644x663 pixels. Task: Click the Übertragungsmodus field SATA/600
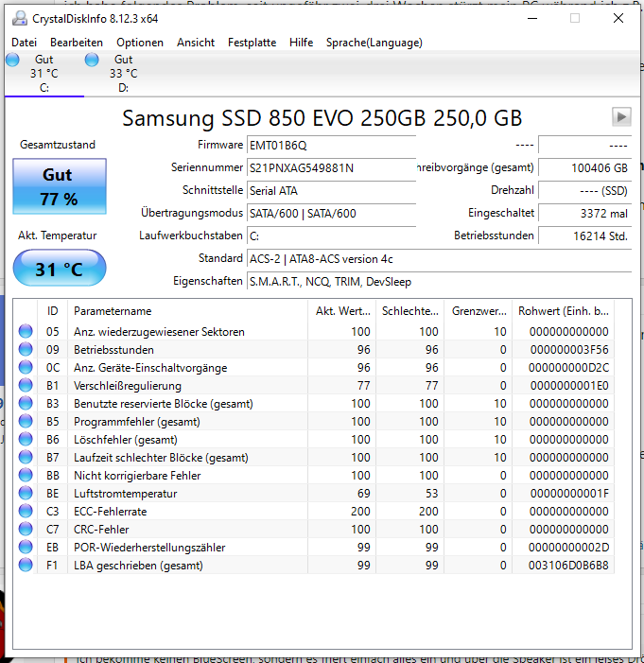click(332, 214)
